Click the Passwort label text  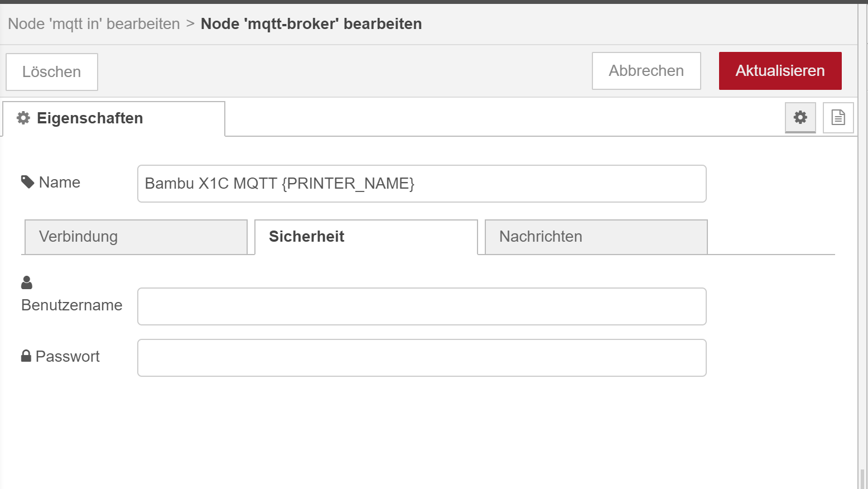[x=67, y=357]
